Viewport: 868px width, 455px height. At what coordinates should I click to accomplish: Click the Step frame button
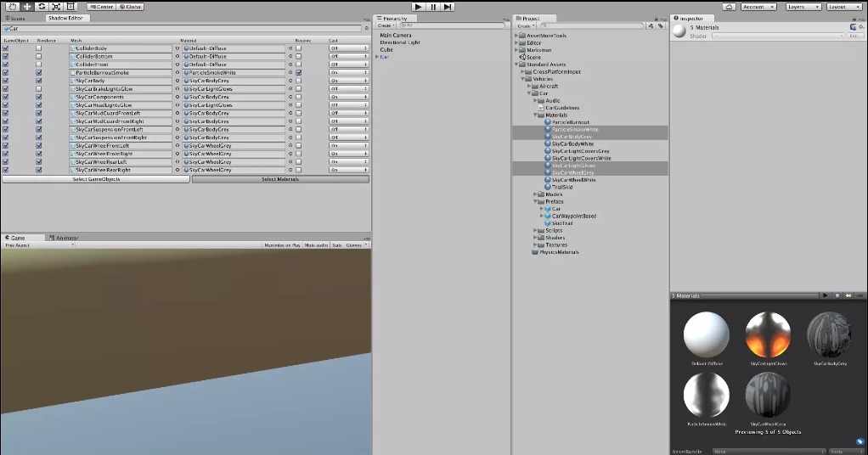[x=448, y=7]
